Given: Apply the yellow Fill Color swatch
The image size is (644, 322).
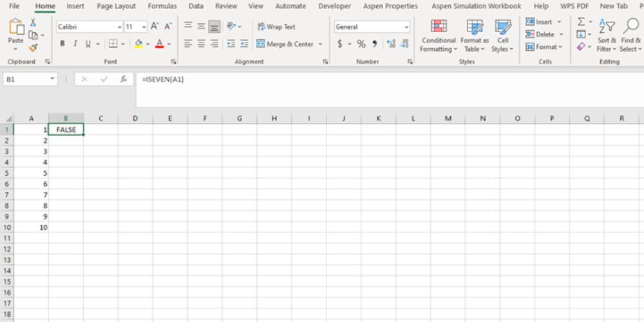Looking at the screenshot, I should coord(138,44).
